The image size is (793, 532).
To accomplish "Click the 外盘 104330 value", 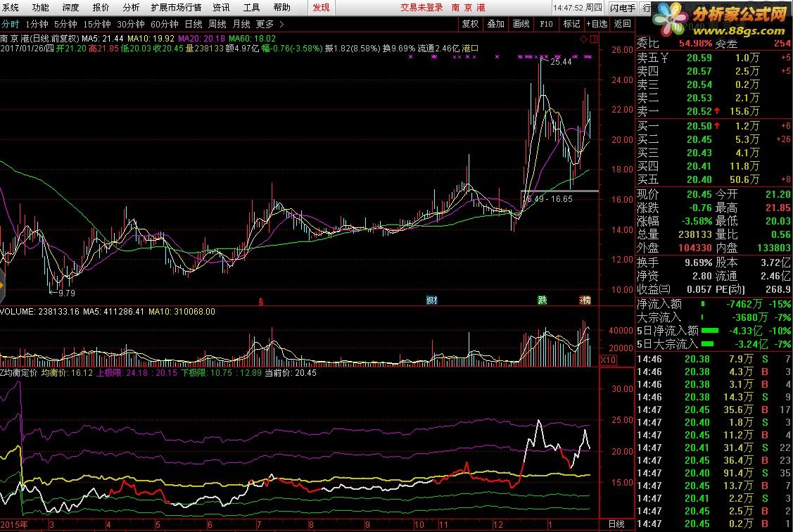I will click(x=695, y=248).
